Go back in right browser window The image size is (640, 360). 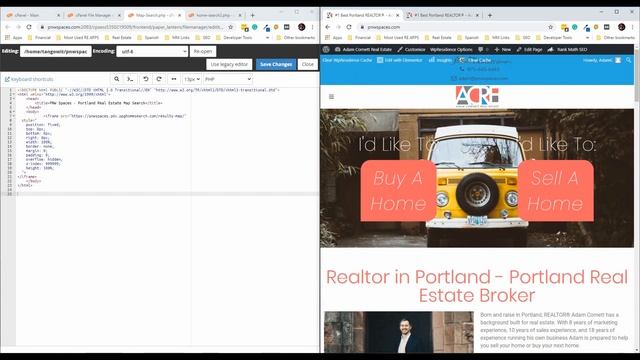click(327, 27)
